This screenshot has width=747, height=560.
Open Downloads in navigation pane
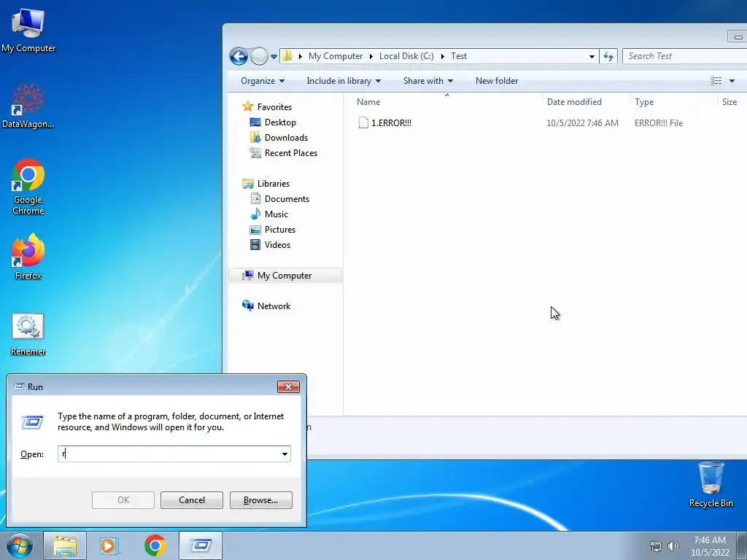286,138
